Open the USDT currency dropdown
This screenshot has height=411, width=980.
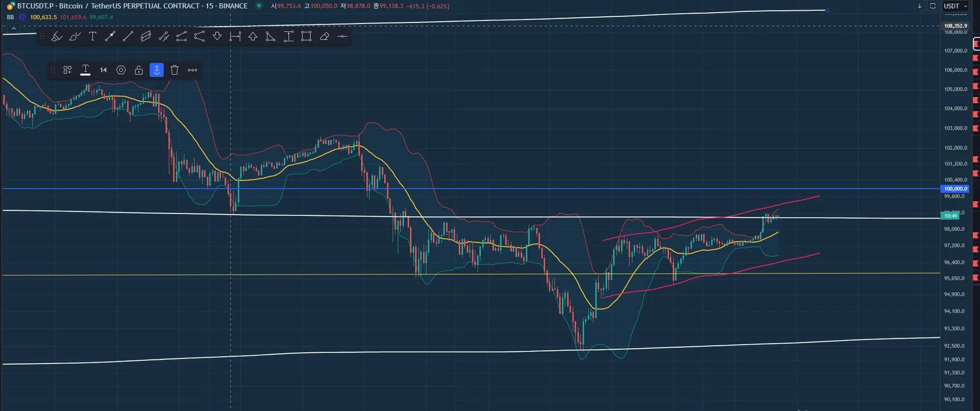point(955,6)
